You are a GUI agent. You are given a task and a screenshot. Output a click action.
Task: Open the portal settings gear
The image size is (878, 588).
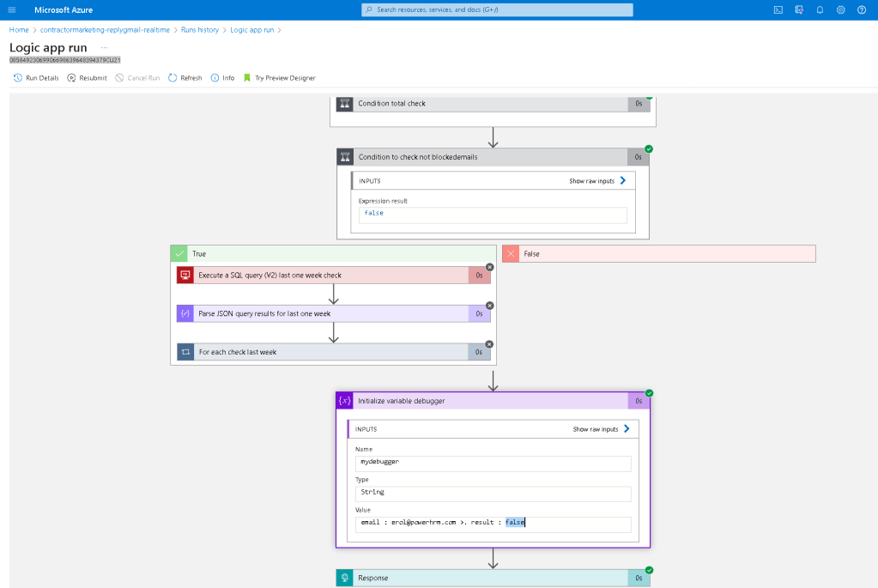(x=840, y=10)
